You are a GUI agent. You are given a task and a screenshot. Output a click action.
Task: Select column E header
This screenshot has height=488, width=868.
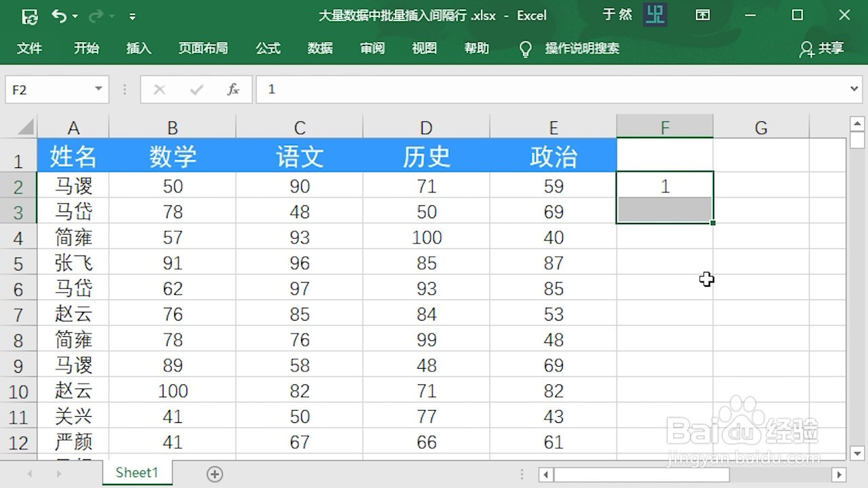[553, 127]
